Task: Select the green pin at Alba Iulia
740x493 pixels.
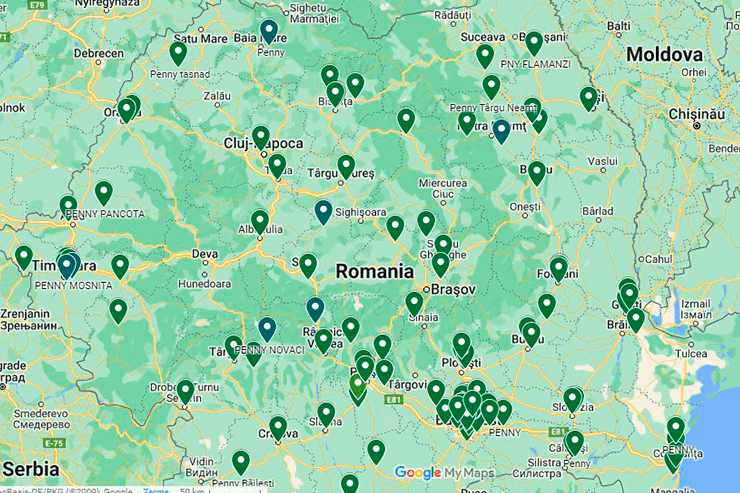Action: [x=260, y=222]
